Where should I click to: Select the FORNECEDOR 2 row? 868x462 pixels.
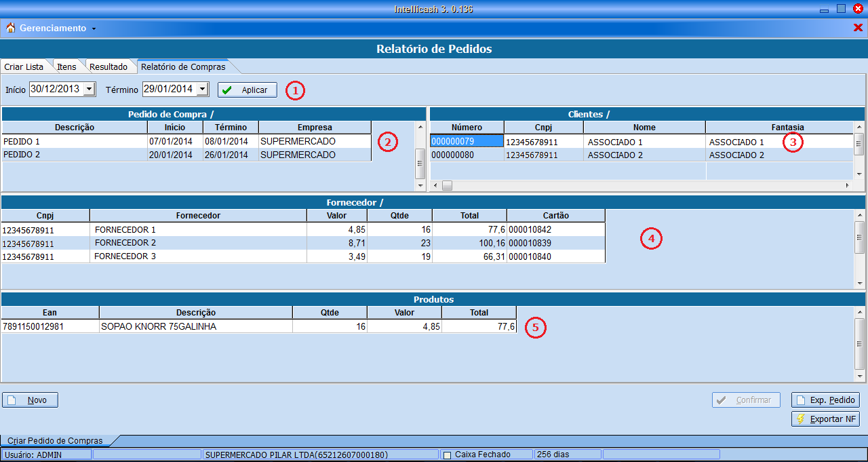[197, 243]
